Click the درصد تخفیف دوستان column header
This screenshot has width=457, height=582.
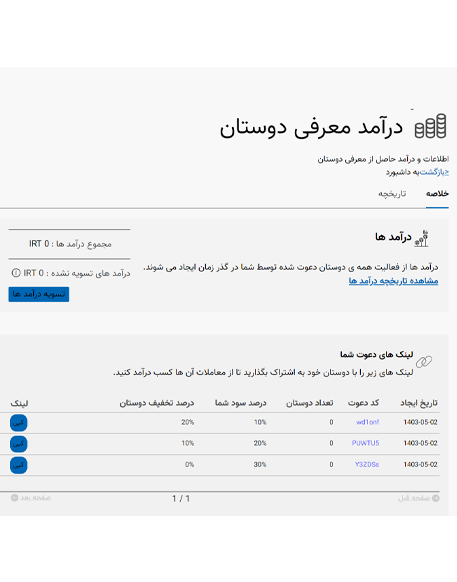(x=157, y=403)
